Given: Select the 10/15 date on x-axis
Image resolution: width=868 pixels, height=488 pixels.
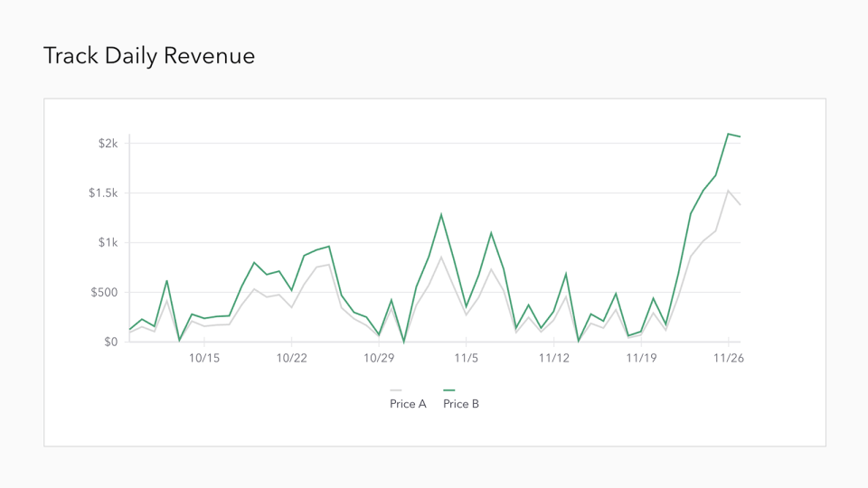Looking at the screenshot, I should [x=203, y=359].
